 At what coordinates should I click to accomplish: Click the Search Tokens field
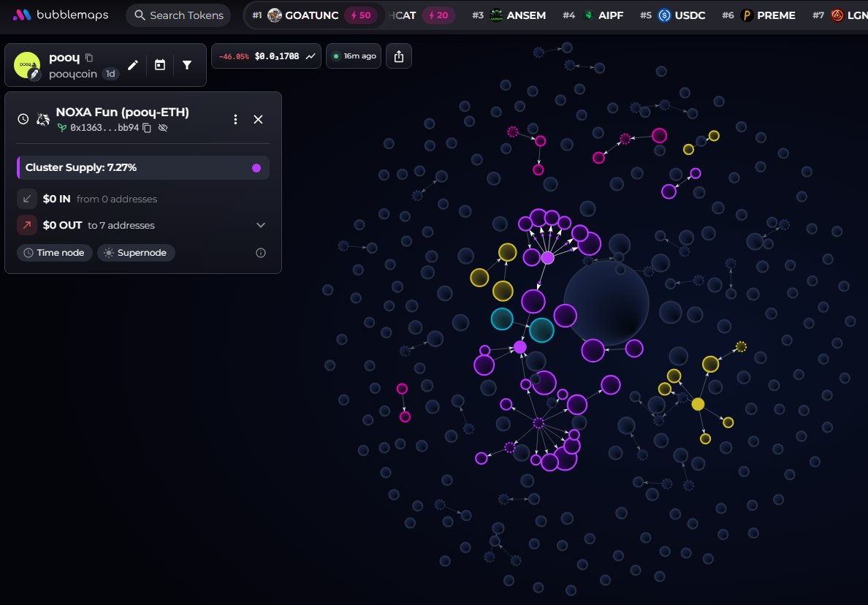179,15
